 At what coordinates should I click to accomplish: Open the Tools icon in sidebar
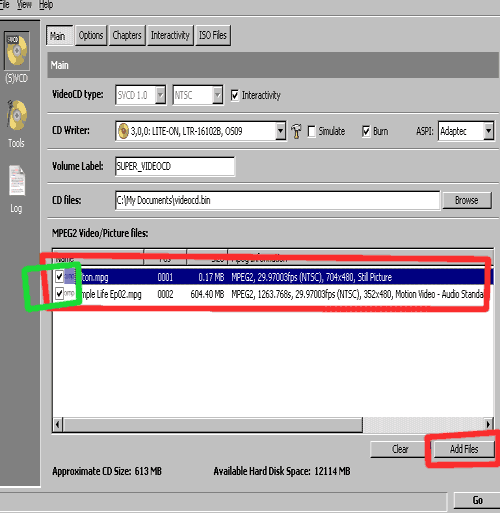point(16,116)
